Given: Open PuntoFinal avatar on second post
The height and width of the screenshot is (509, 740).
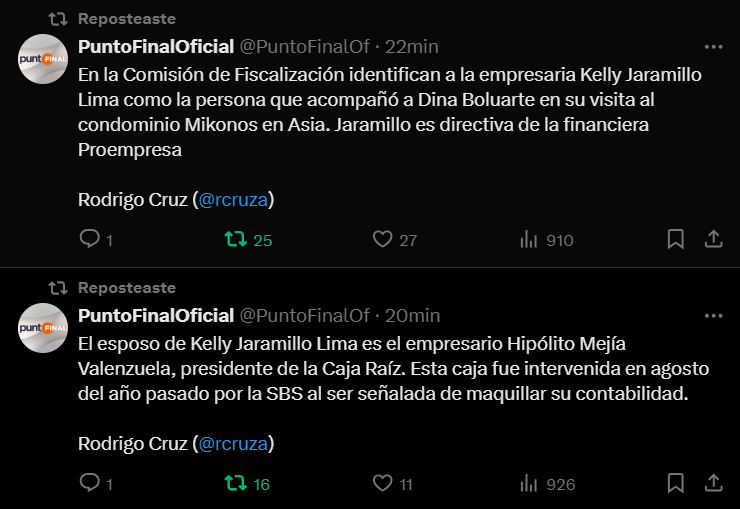Looking at the screenshot, I should pos(43,328).
